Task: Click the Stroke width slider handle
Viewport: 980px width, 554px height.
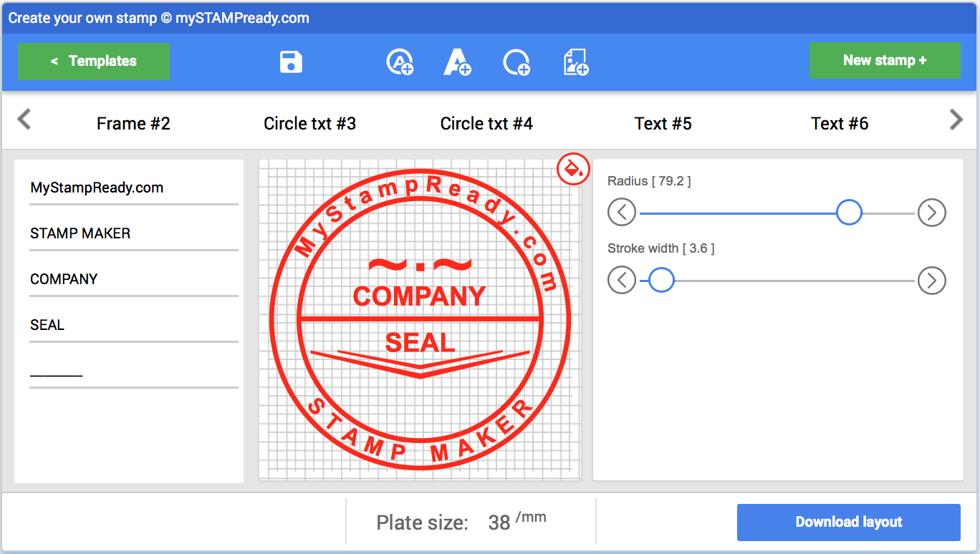Action: click(661, 280)
